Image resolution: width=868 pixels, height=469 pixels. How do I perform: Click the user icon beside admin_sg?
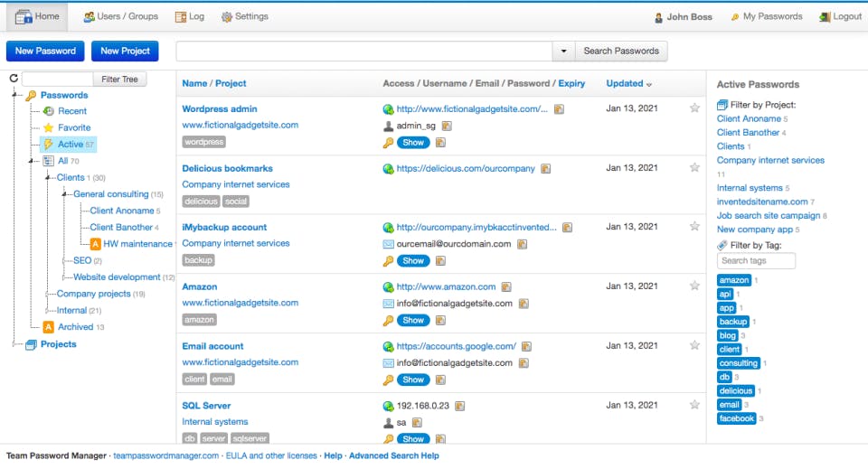point(388,127)
